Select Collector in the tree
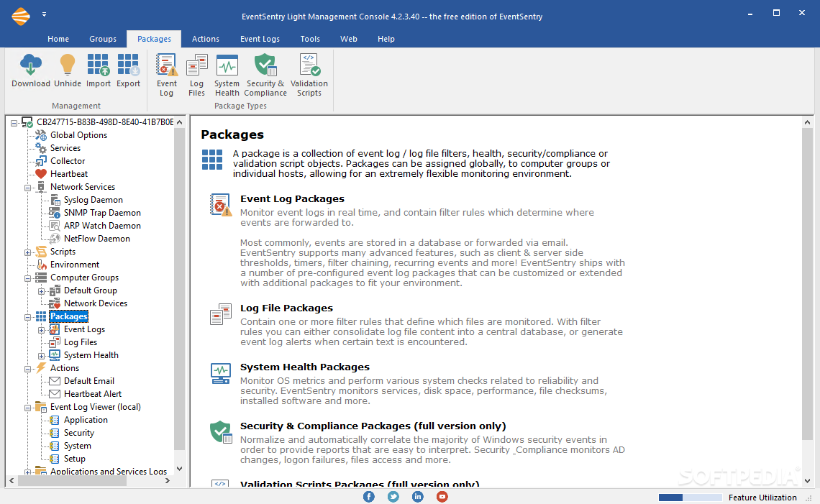820x504 pixels. point(68,161)
